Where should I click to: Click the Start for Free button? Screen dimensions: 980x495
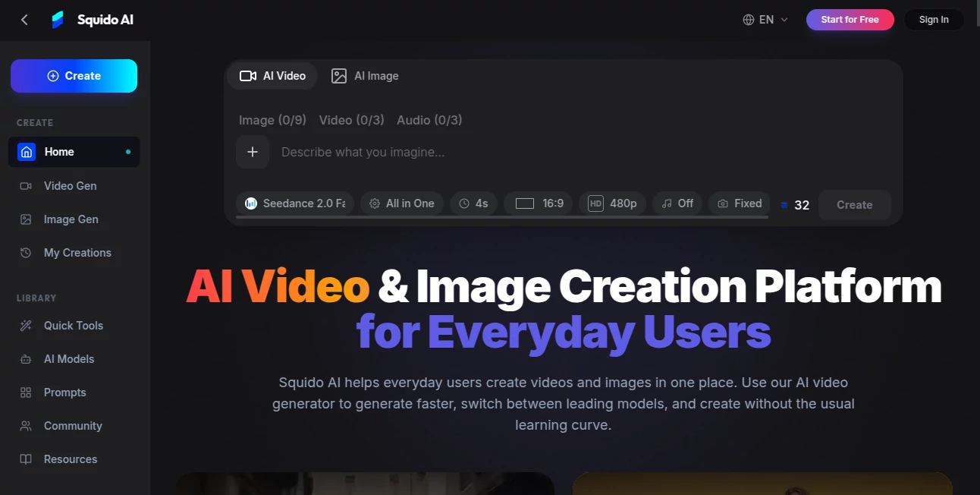(850, 20)
